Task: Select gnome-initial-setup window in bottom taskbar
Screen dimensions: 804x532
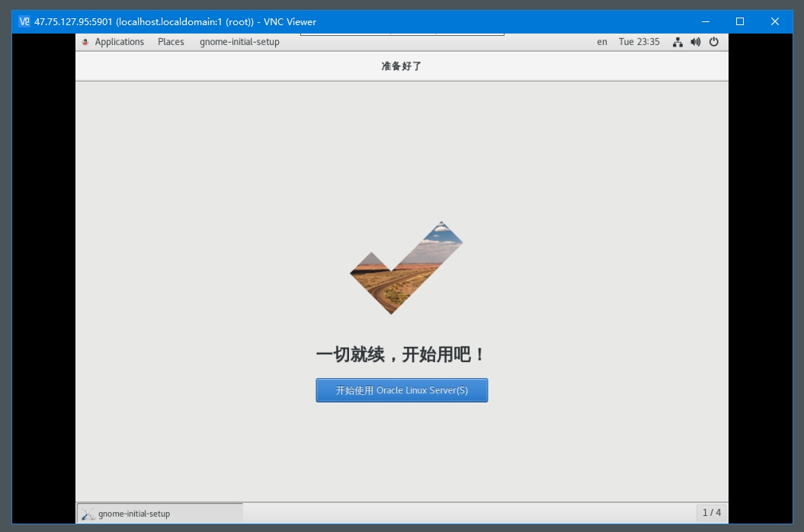Action: (x=160, y=514)
